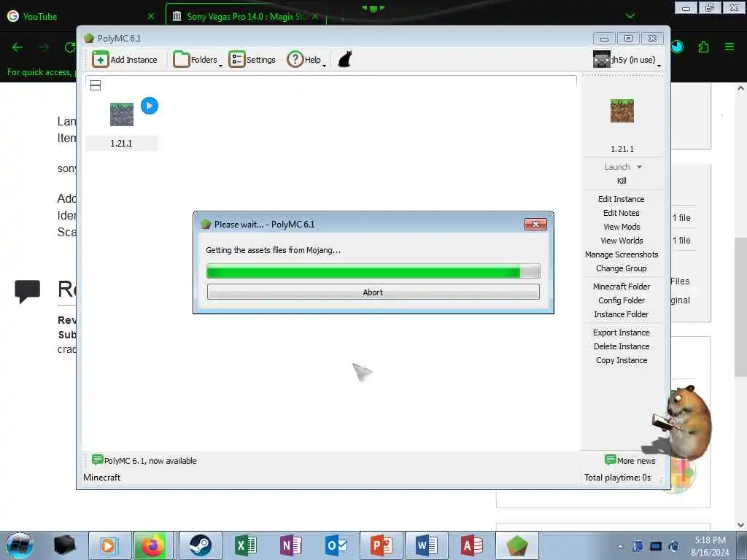Image resolution: width=747 pixels, height=560 pixels.
Task: Switch to the Sony Vegas Pro 14.0 tab
Action: [x=246, y=16]
